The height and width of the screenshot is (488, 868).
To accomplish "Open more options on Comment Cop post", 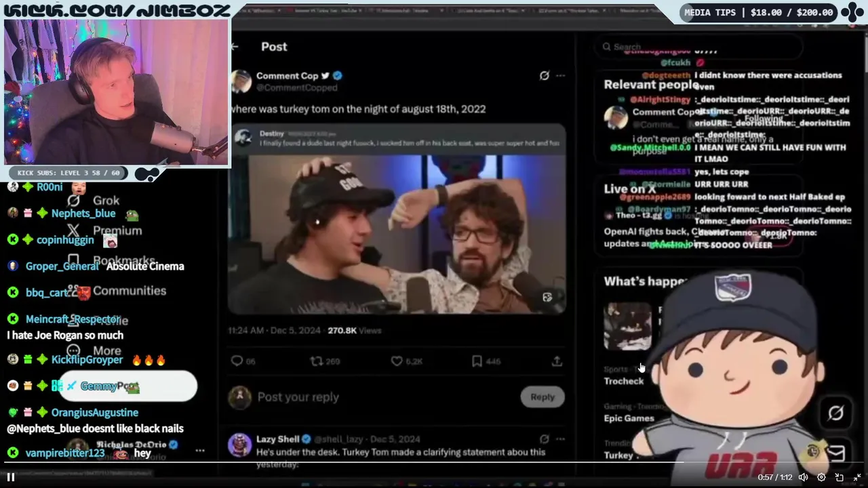I will [560, 76].
